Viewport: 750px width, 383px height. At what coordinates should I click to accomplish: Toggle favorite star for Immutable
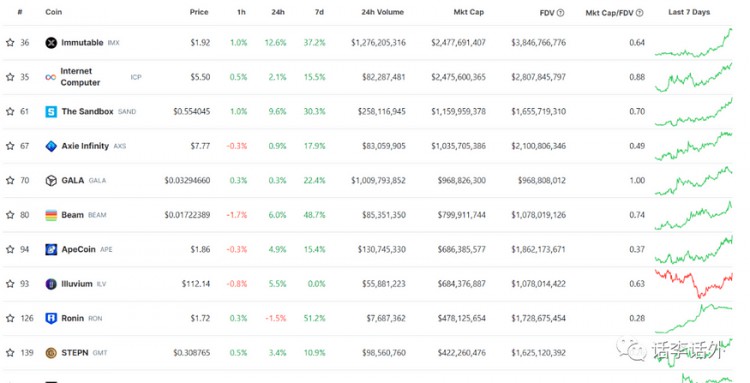click(x=10, y=43)
